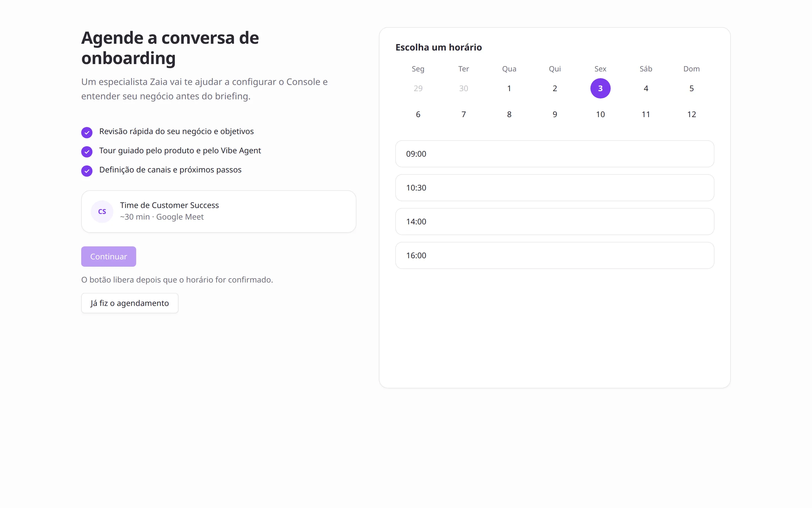Screen dimensions: 812x508
Task: Click the Time de Customer Success text
Action: (169, 205)
